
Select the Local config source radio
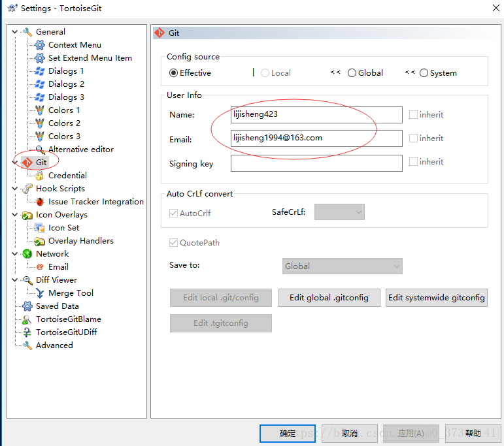tap(265, 73)
